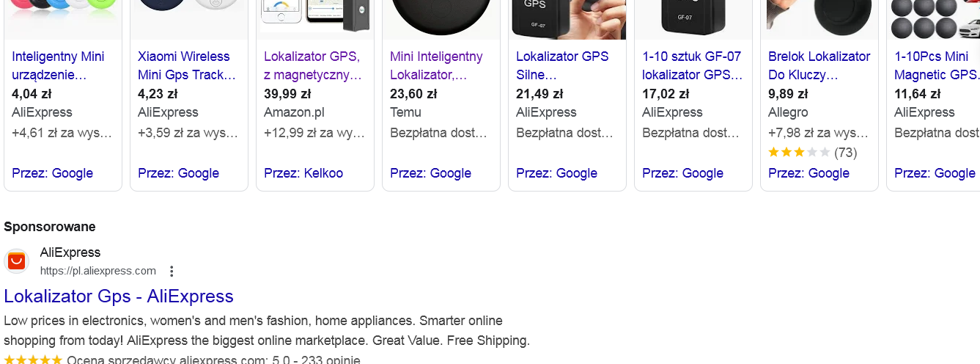
Task: Open 1-10 sztuk GF-07 lokalizator listing
Action: [x=692, y=65]
